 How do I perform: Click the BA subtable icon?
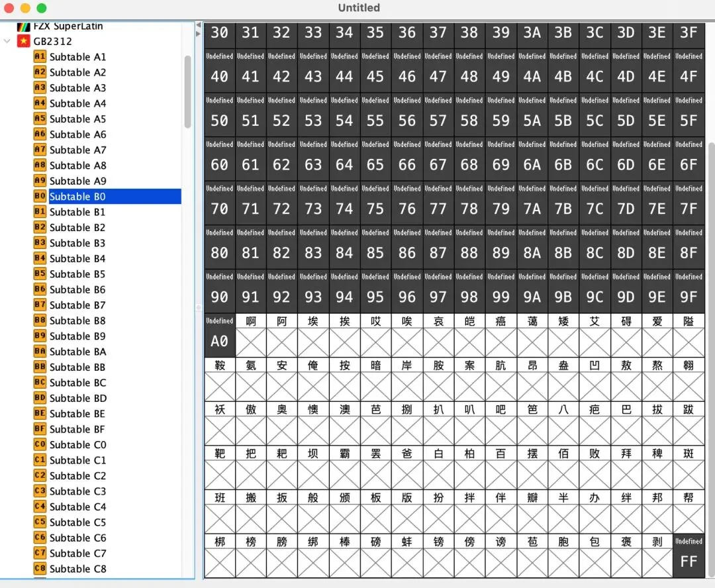[40, 351]
